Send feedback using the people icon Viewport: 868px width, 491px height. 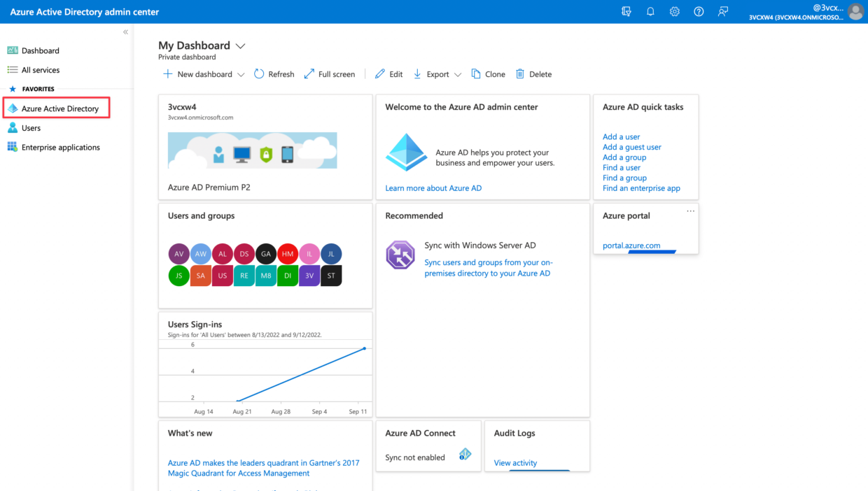(722, 11)
